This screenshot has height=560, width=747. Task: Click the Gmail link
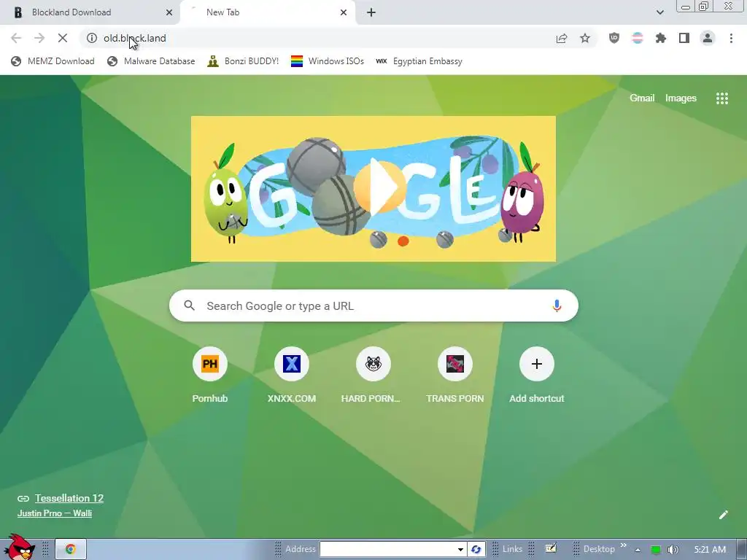(642, 98)
